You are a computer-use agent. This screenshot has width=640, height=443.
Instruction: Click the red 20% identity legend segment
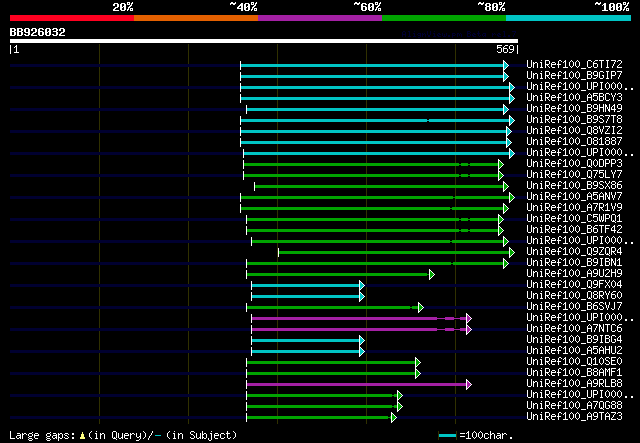[x=72, y=18]
